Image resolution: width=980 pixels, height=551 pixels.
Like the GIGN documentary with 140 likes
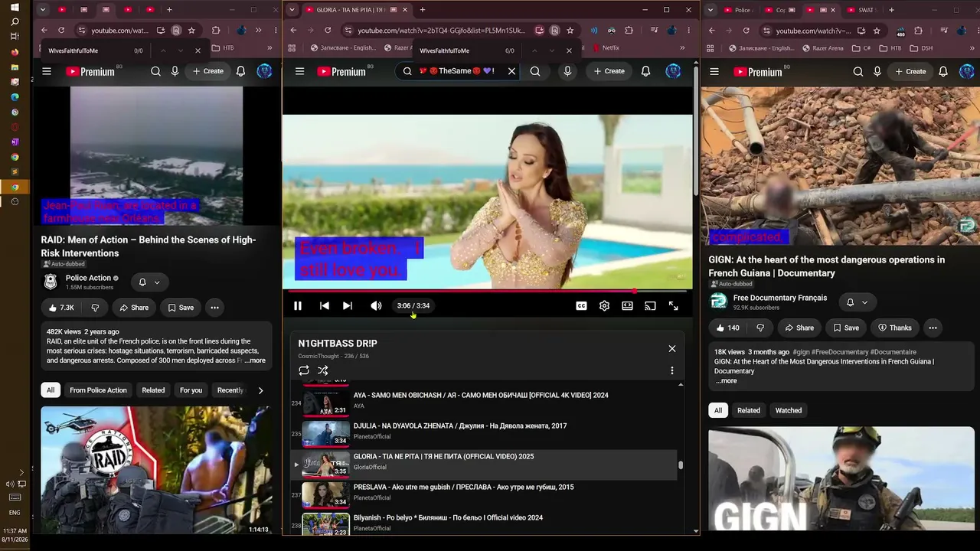(x=728, y=328)
